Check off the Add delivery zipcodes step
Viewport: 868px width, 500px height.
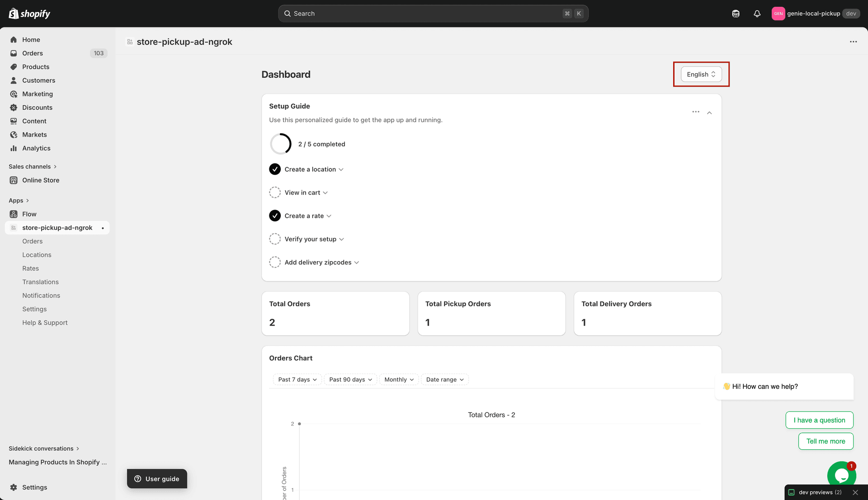pos(275,262)
